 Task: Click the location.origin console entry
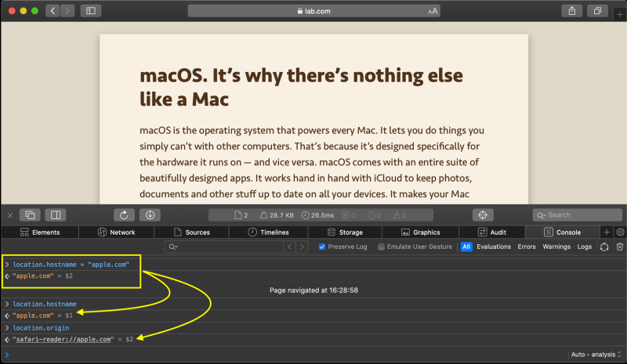pyautogui.click(x=41, y=328)
